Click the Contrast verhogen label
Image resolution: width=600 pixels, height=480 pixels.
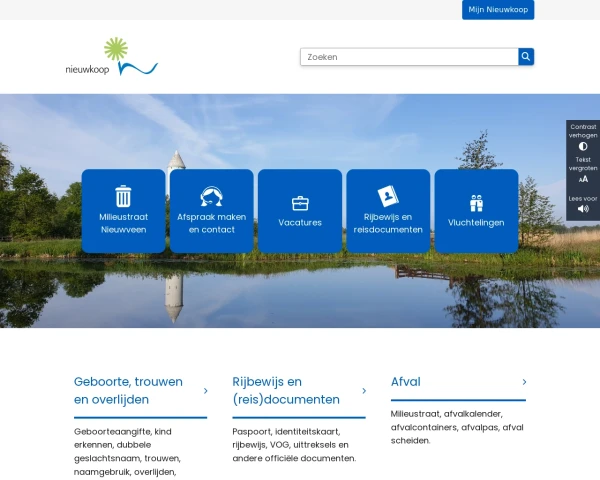pos(583,131)
